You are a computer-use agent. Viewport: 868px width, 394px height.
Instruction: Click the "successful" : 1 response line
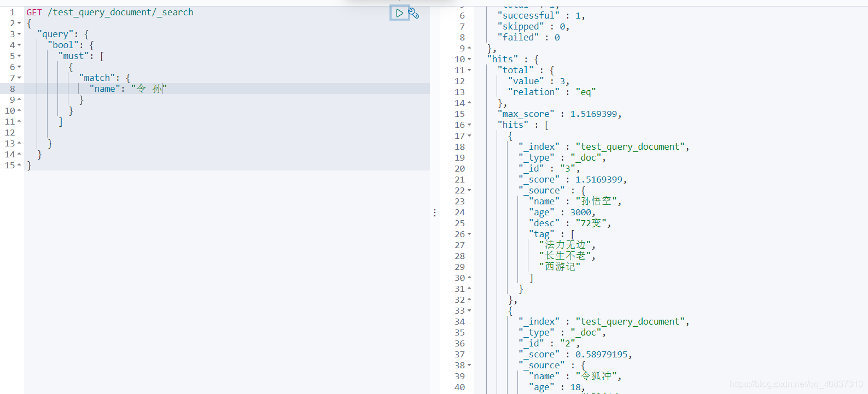point(541,15)
